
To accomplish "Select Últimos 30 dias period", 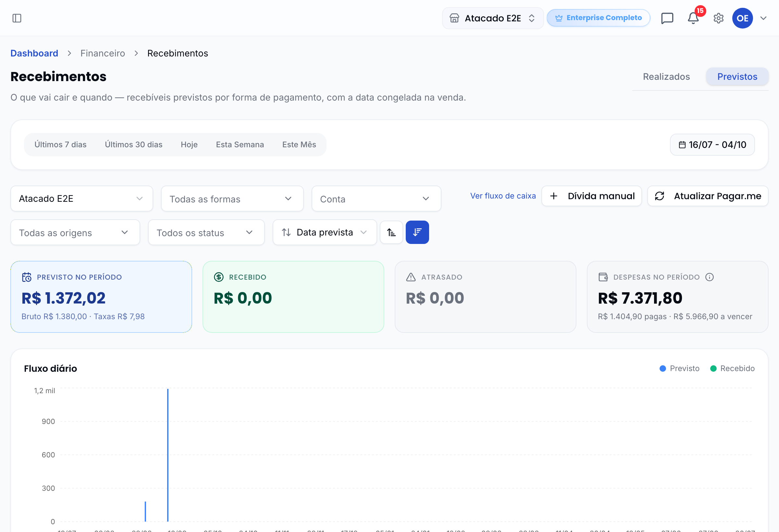I will click(x=133, y=145).
